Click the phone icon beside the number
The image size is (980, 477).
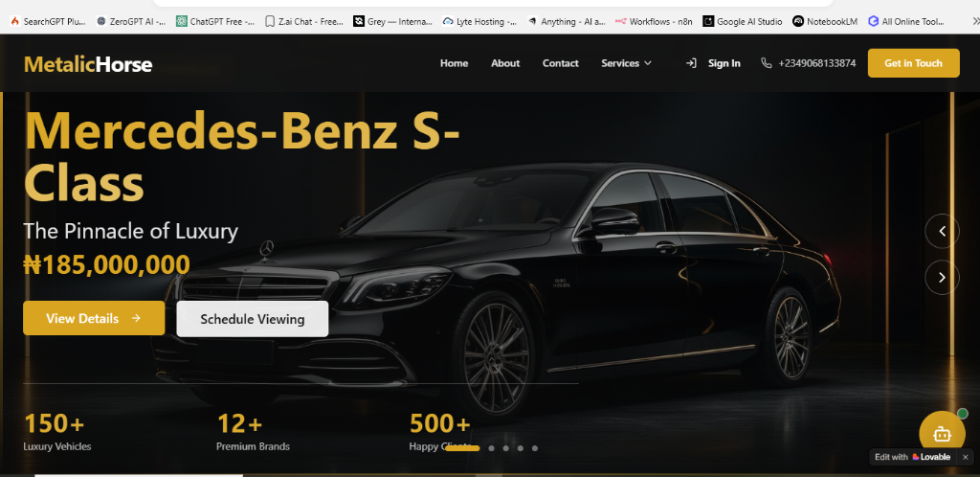767,63
